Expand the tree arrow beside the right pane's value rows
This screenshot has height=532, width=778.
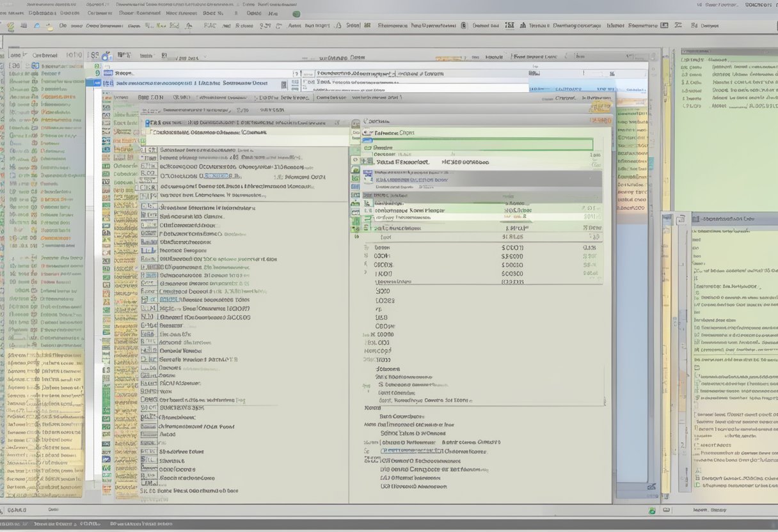coord(367,247)
